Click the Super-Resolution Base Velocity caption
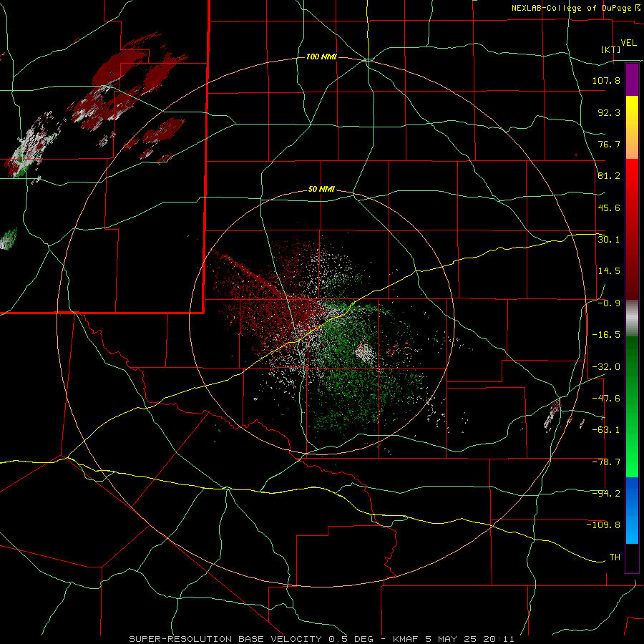Image resolution: width=644 pixels, height=644 pixels. [321, 639]
